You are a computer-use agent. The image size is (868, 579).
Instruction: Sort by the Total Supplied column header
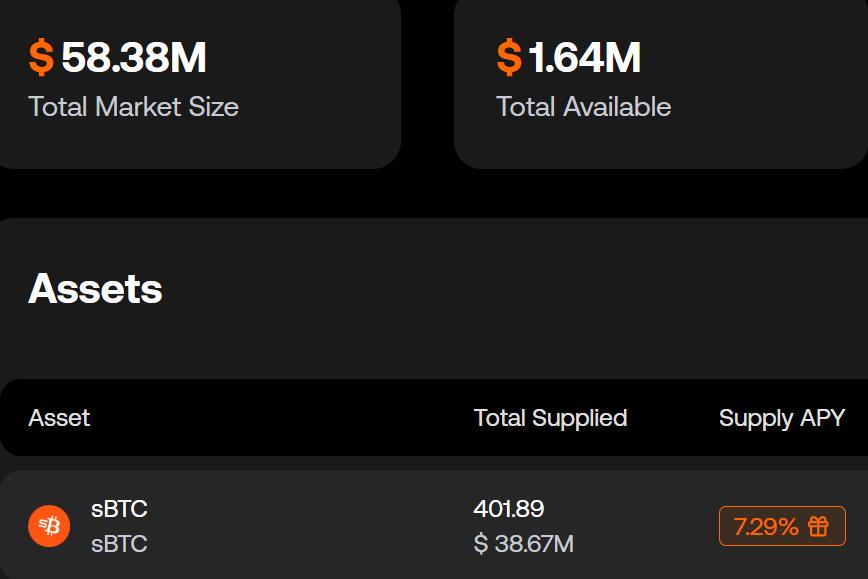pos(551,418)
